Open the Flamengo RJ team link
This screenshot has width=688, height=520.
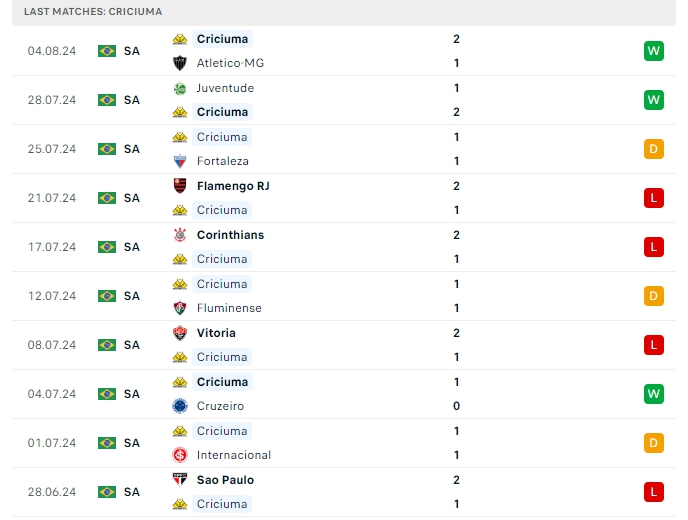[x=233, y=186]
